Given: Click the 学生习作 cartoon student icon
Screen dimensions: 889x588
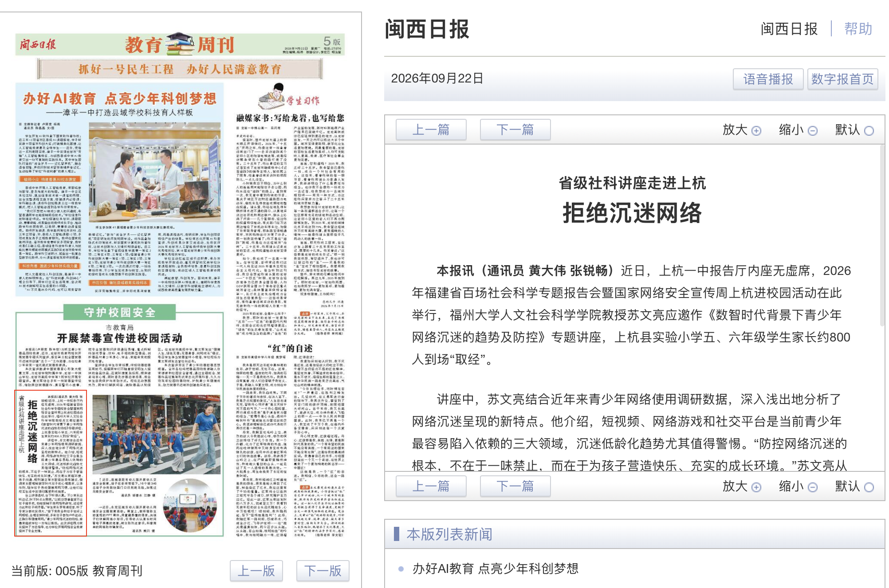Looking at the screenshot, I should coord(272,96).
